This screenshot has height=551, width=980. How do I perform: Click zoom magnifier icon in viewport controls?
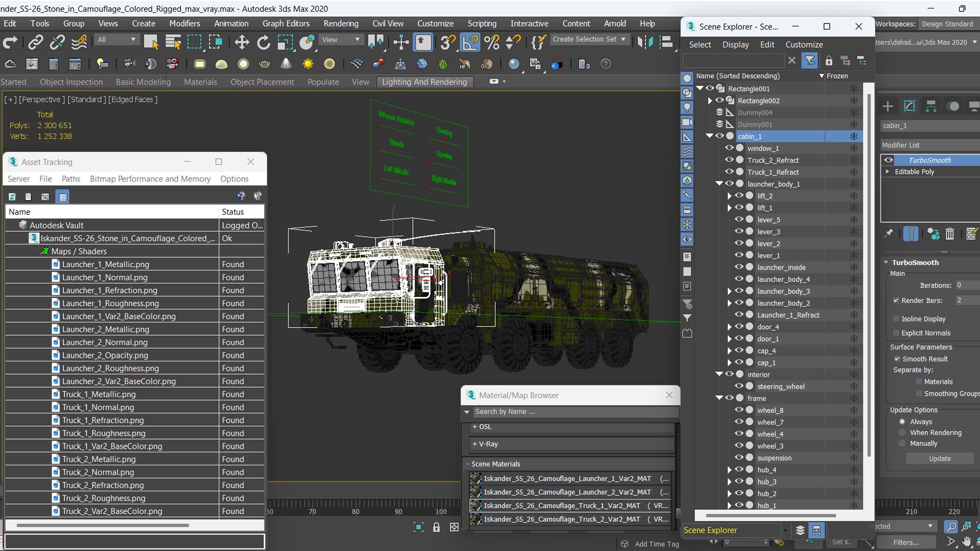click(950, 526)
